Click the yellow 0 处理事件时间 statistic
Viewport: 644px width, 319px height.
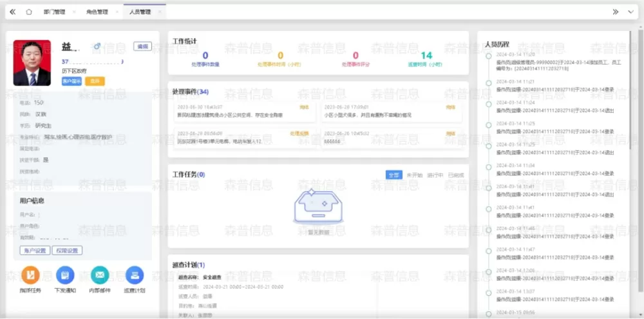tap(281, 59)
